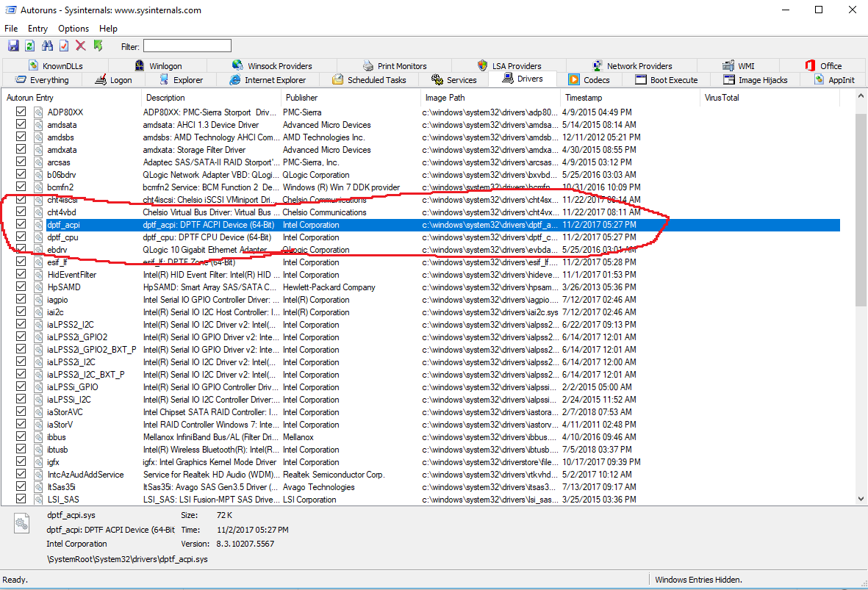
Task: Click the file icon beside iagpio
Action: [38, 300]
